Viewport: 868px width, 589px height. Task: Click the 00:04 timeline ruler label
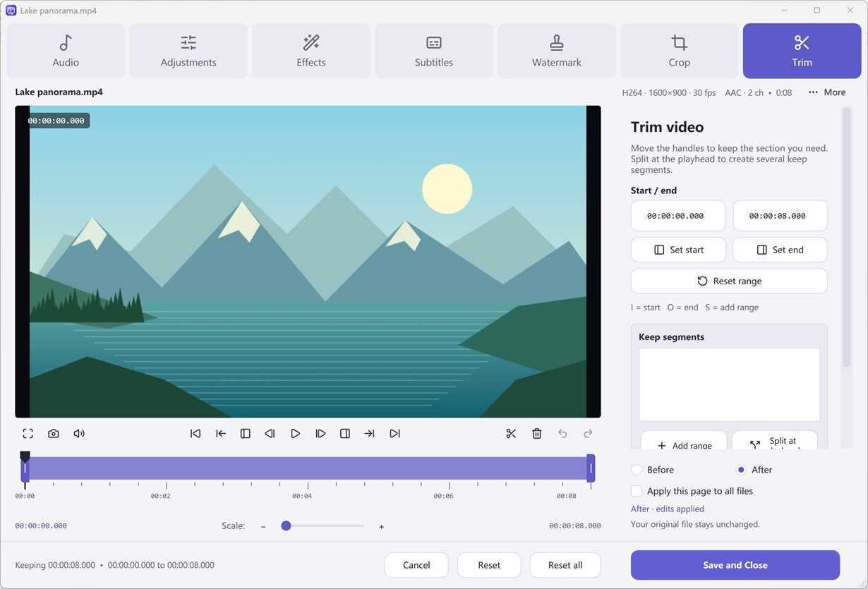point(302,496)
